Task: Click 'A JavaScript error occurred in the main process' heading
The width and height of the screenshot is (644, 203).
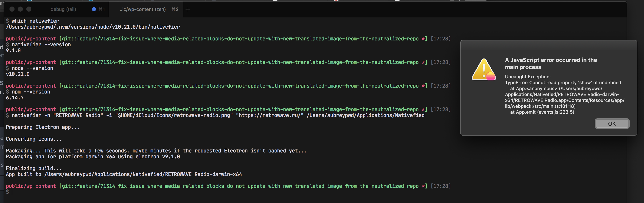Action: point(551,64)
